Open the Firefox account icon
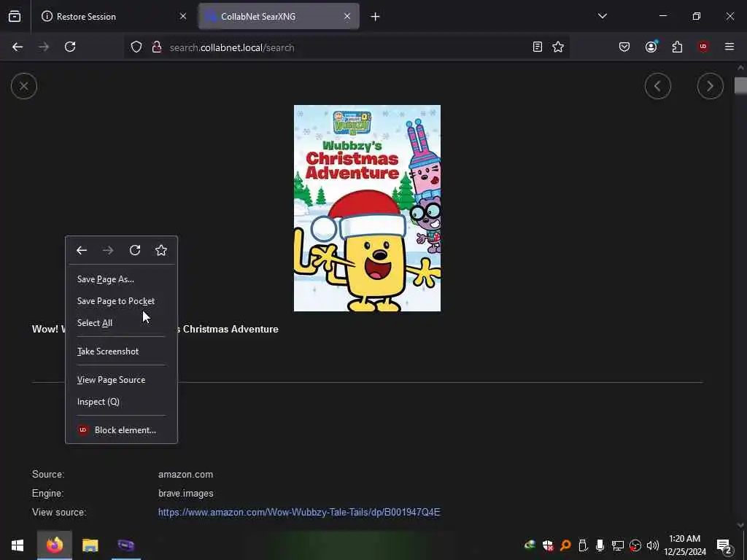 click(x=651, y=47)
